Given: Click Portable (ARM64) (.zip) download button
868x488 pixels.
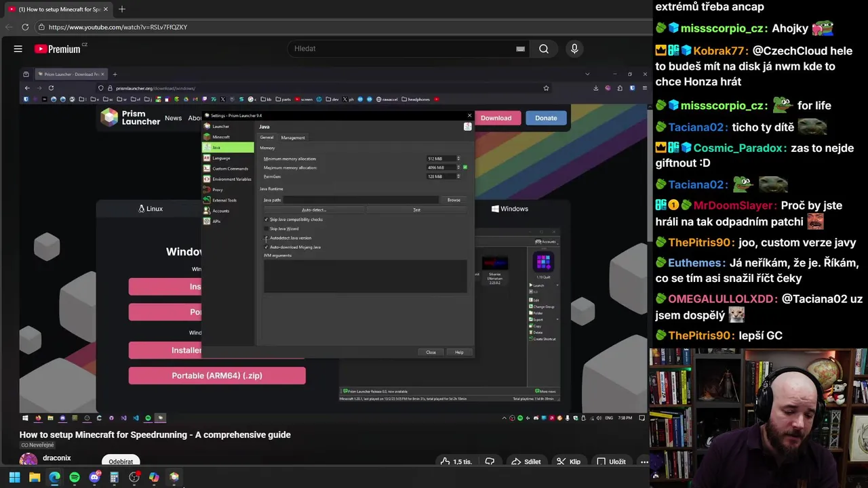Looking at the screenshot, I should tap(217, 375).
